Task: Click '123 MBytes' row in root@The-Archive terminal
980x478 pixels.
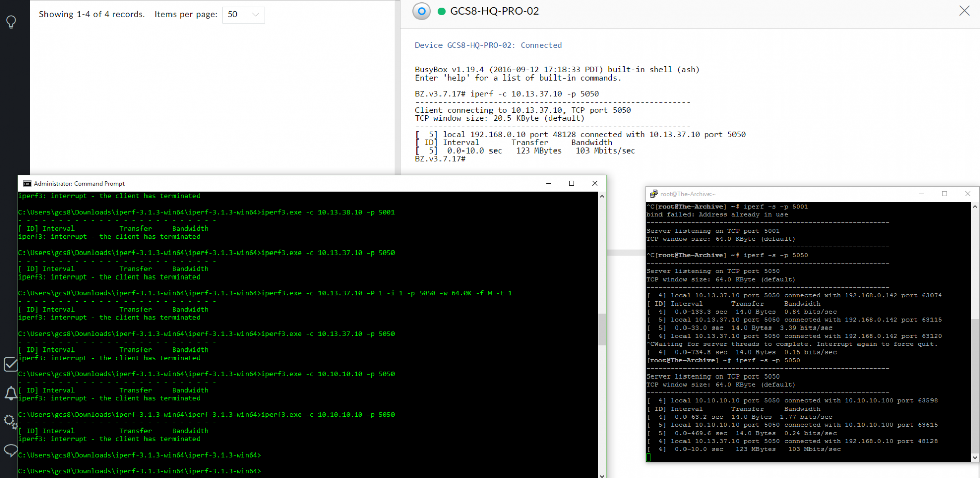Action: [x=744, y=449]
